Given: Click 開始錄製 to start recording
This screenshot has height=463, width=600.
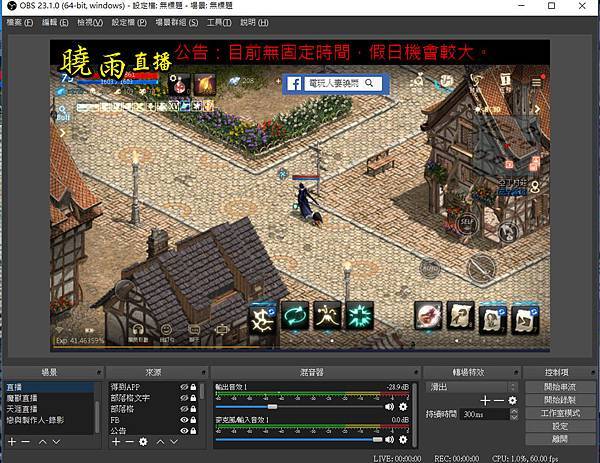Looking at the screenshot, I should [x=560, y=400].
